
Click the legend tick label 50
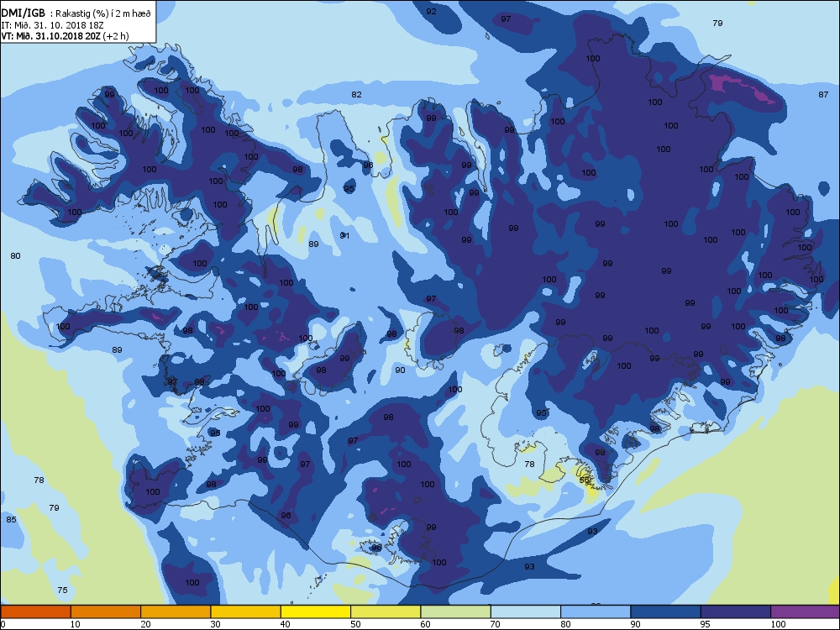(x=355, y=623)
